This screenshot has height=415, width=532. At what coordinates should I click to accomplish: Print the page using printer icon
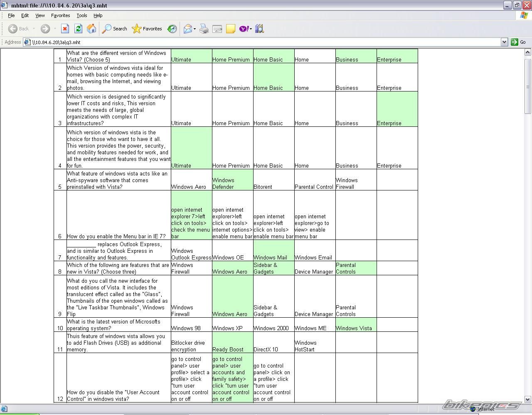click(x=204, y=29)
